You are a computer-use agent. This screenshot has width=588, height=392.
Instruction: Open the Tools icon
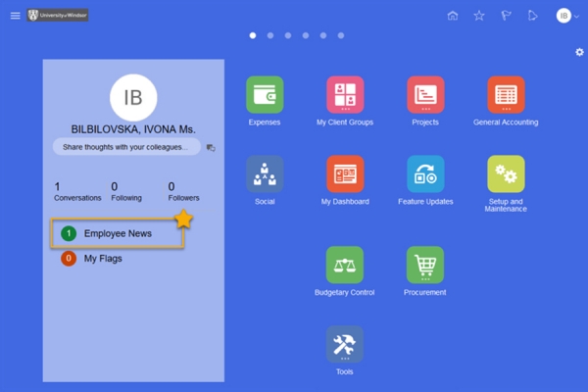pyautogui.click(x=345, y=344)
